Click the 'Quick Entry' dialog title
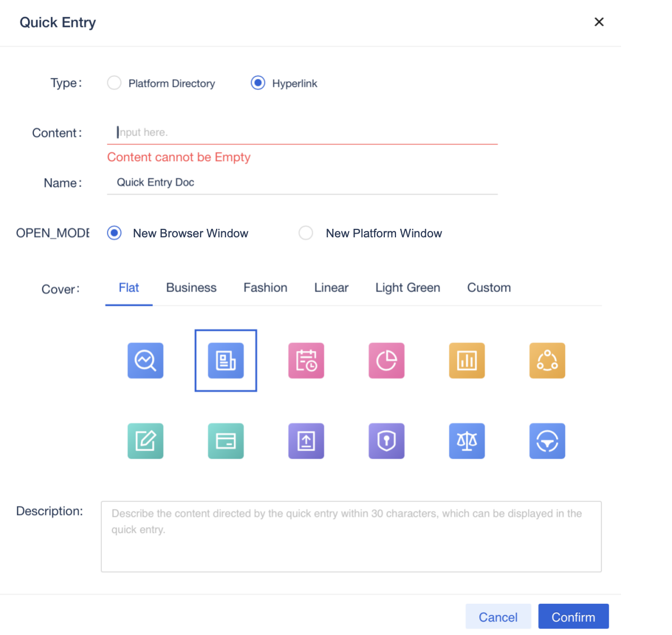This screenshot has width=672, height=635. (58, 22)
